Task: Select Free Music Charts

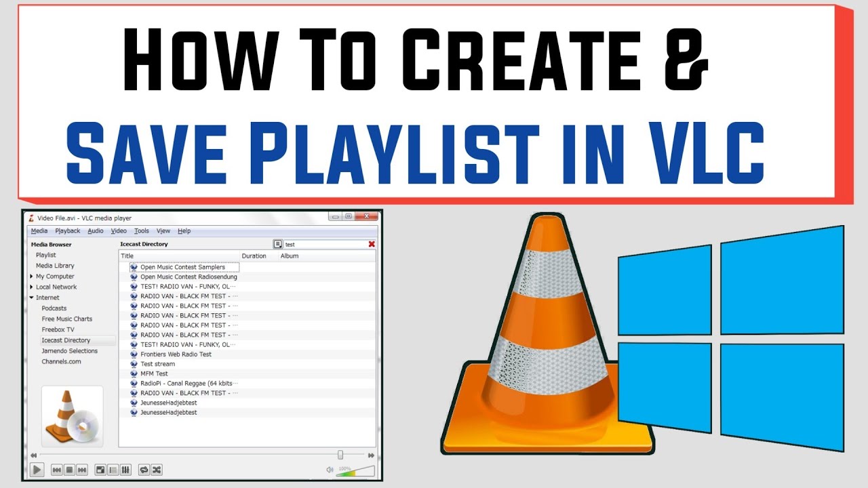Action: coord(67,319)
